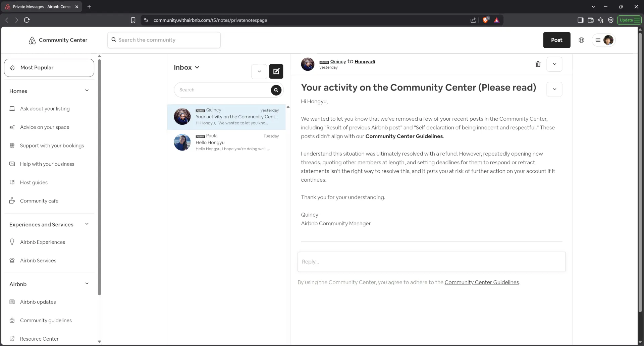This screenshot has height=346, width=644.
Task: Click the Resource Center external link icon
Action: coord(12,339)
